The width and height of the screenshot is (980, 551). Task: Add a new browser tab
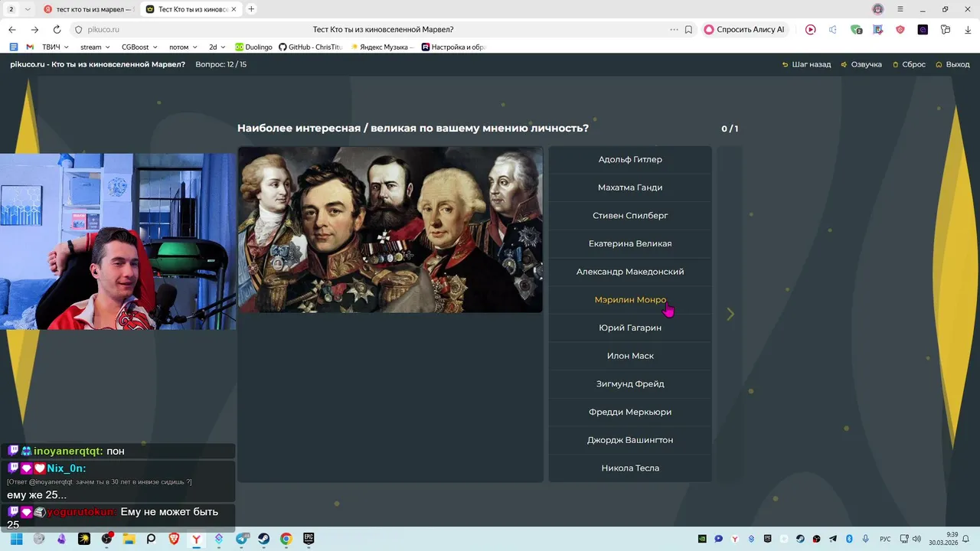coord(251,9)
